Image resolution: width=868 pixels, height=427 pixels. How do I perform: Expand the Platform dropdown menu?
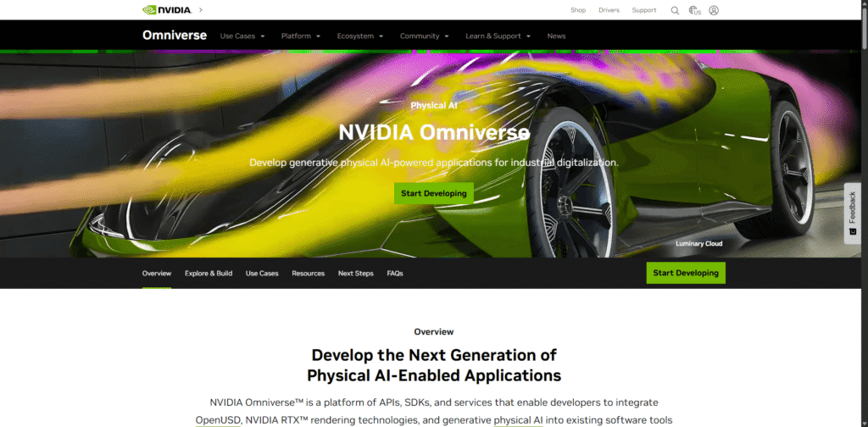click(301, 36)
